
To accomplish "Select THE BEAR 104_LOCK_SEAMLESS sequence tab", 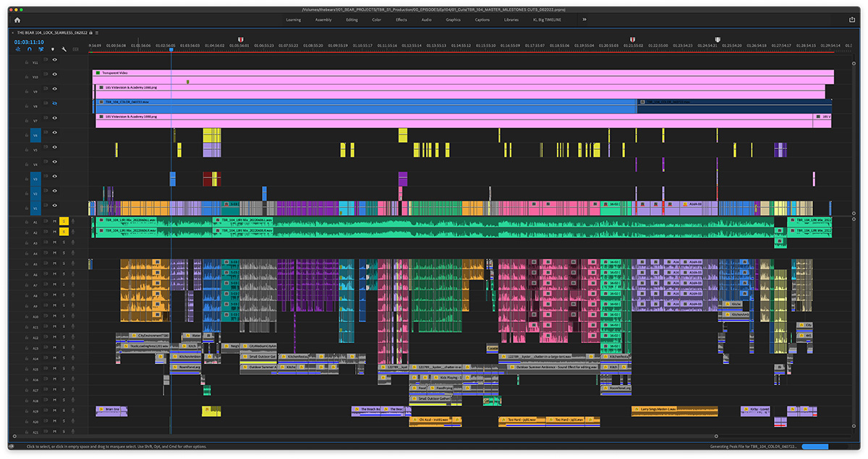I will point(51,33).
